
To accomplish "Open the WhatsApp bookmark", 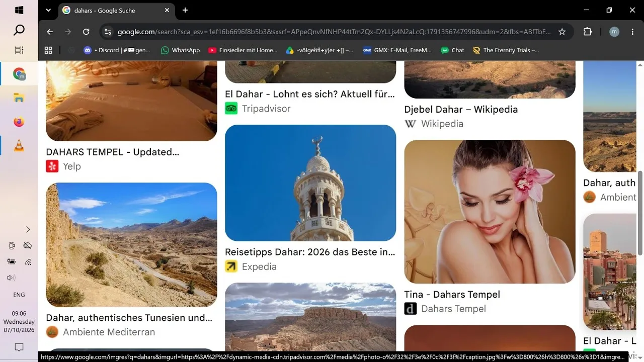I will 180,50.
